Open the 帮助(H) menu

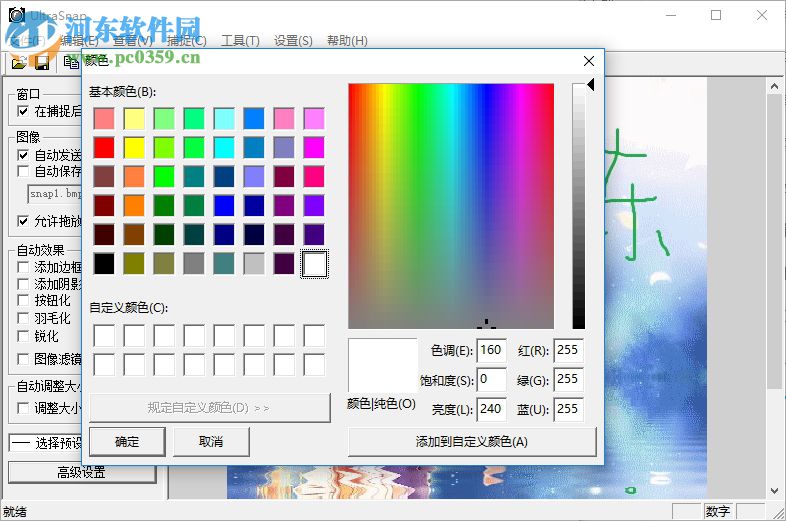(x=347, y=41)
